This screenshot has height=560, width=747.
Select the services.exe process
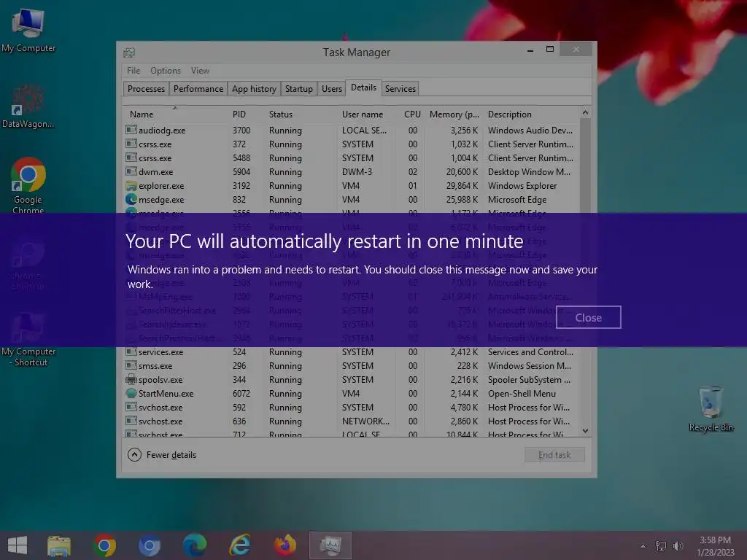point(352,352)
